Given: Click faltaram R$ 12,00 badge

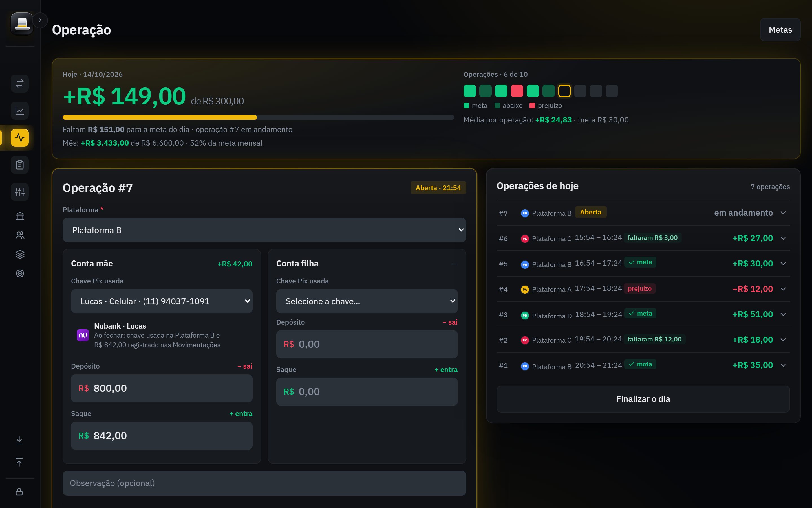Looking at the screenshot, I should (654, 339).
